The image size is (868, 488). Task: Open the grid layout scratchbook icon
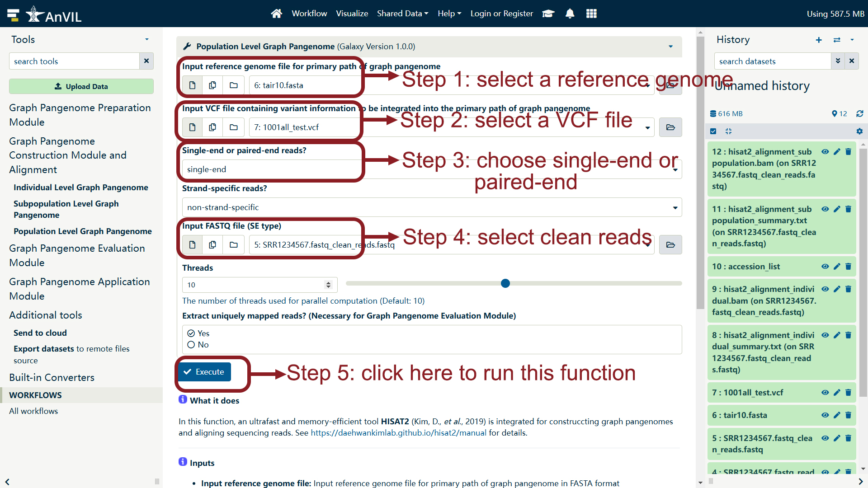[x=591, y=14]
